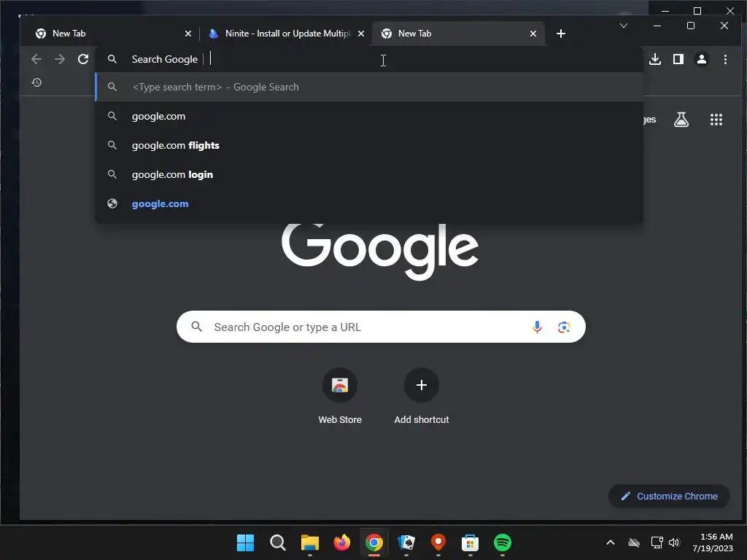747x560 pixels.
Task: Close the first New Tab
Action: tap(188, 34)
